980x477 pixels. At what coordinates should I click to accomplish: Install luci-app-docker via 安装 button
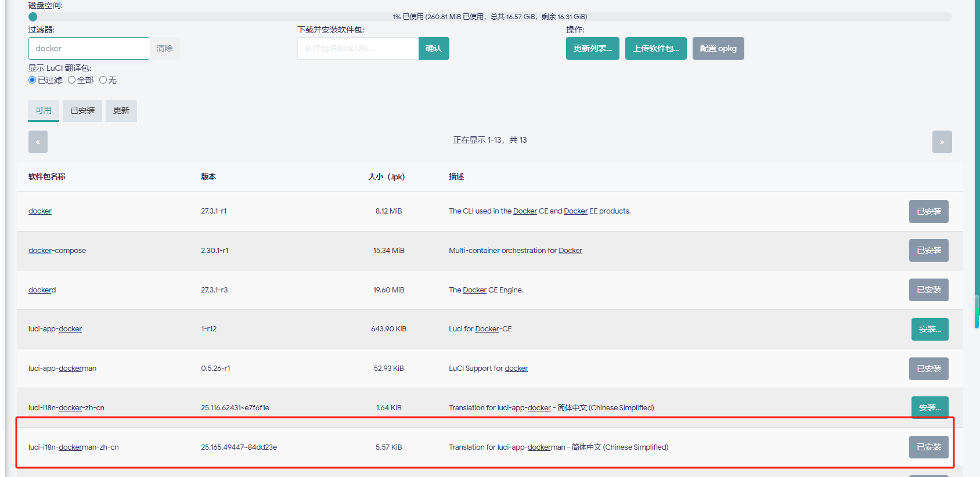tap(929, 329)
